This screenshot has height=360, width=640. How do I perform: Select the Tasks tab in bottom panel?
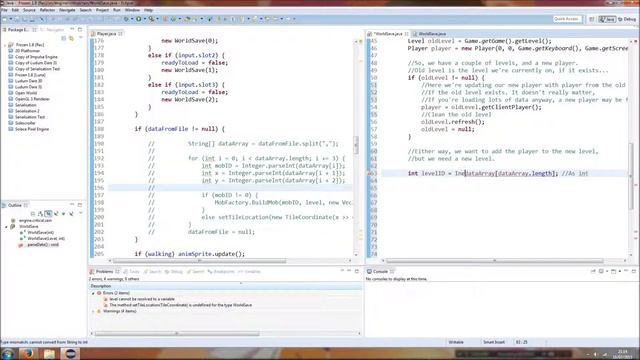tap(131, 272)
